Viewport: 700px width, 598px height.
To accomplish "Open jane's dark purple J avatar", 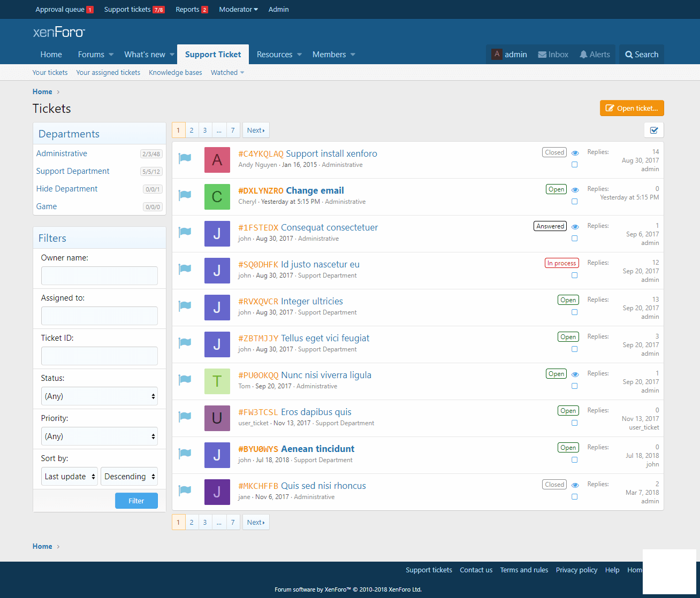I will [217, 492].
